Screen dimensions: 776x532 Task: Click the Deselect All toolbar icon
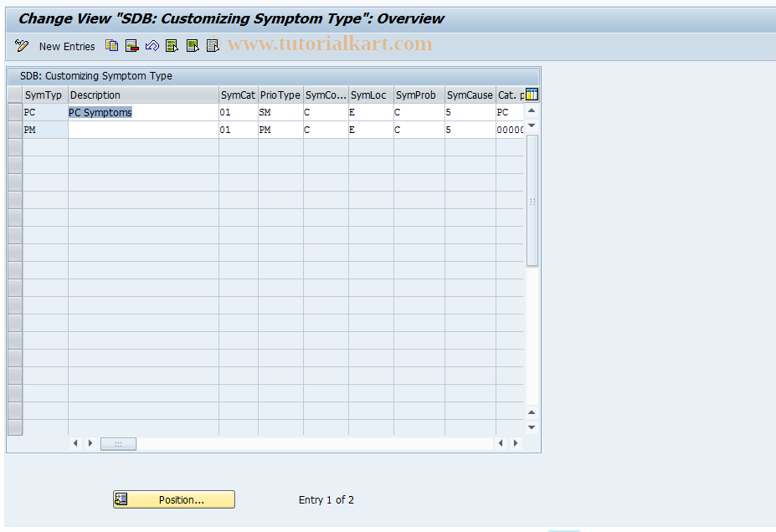213,46
